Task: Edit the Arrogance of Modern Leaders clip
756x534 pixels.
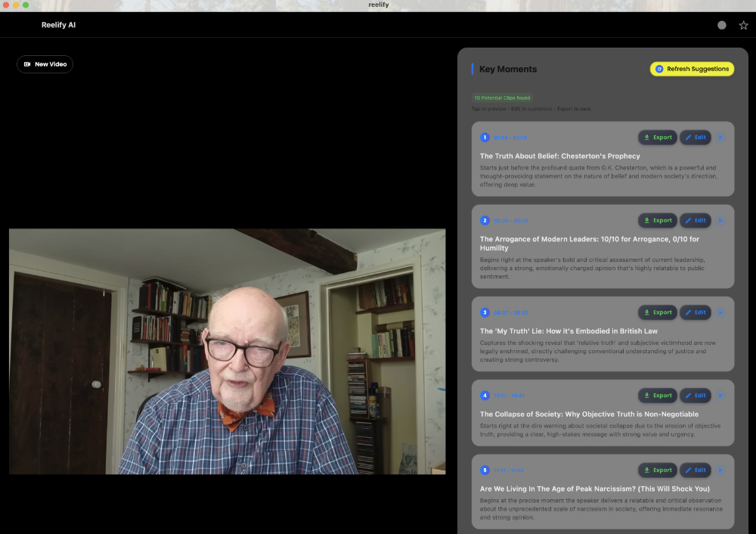Action: click(x=695, y=221)
